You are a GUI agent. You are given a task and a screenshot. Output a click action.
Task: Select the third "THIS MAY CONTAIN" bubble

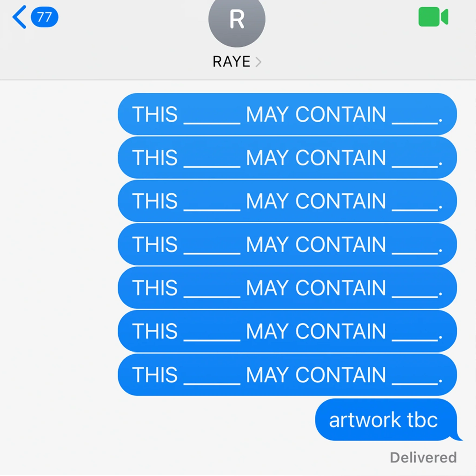point(287,201)
